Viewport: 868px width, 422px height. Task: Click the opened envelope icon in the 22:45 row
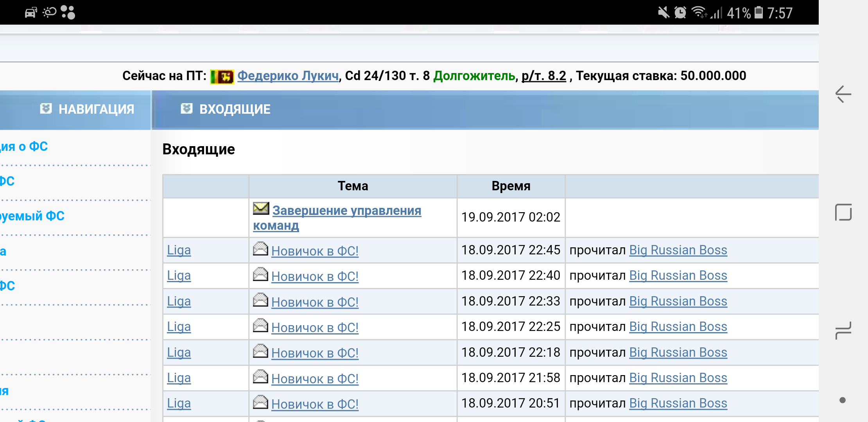[260, 249]
